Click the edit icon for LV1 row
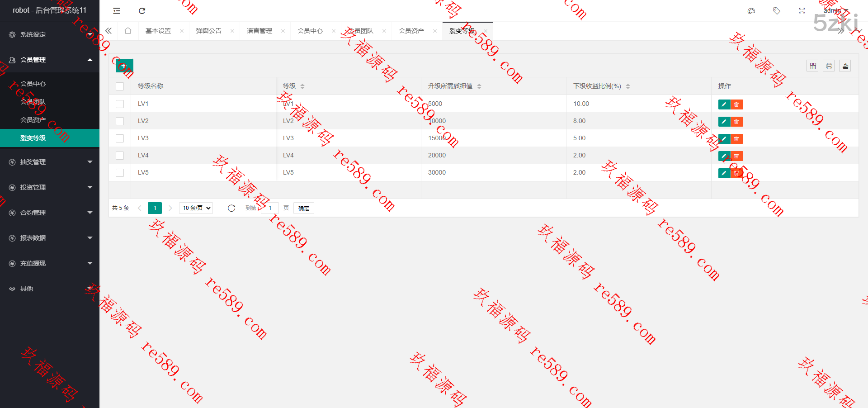The height and width of the screenshot is (408, 868). click(724, 104)
